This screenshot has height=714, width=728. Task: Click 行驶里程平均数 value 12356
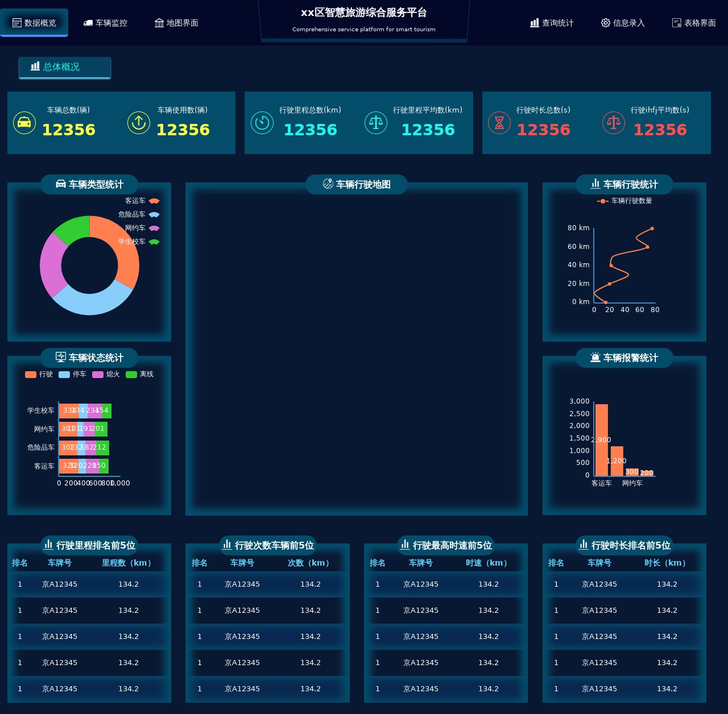[428, 130]
